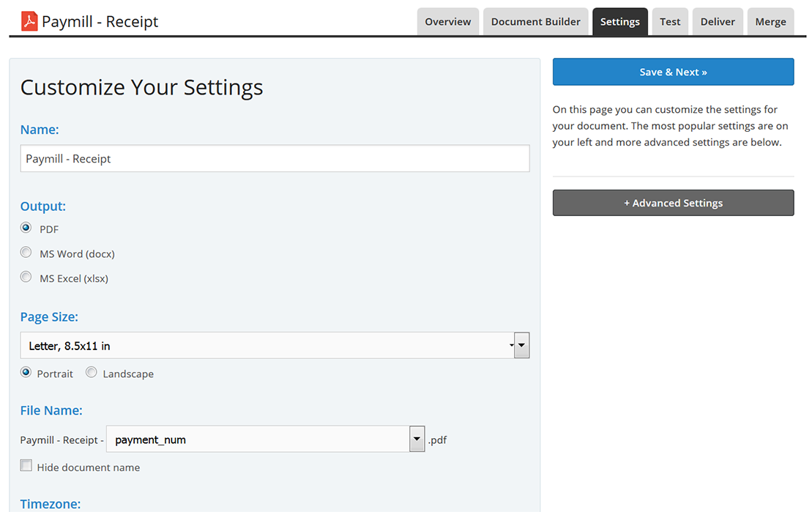Switch to the Merge tab
This screenshot has height=512, width=812.
(x=770, y=22)
